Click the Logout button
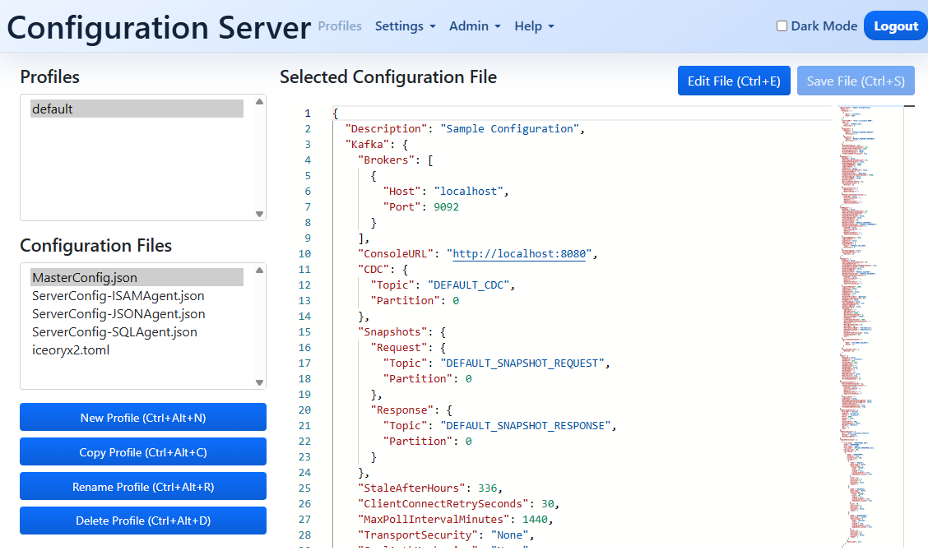This screenshot has width=928, height=560. pos(895,26)
